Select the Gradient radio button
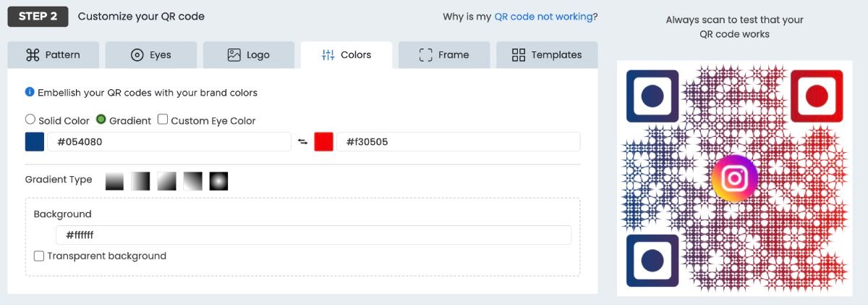The width and height of the screenshot is (868, 305). pos(101,120)
